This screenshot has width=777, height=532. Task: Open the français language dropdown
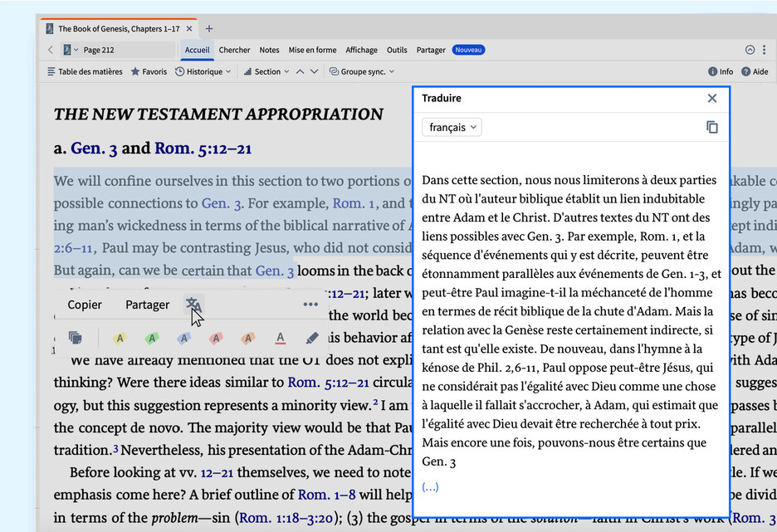pos(452,127)
